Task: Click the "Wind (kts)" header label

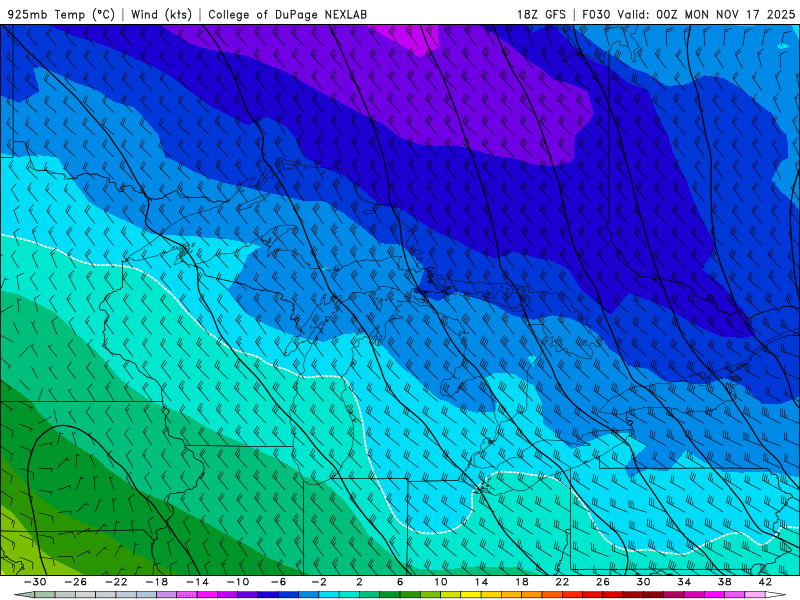Action: point(161,14)
